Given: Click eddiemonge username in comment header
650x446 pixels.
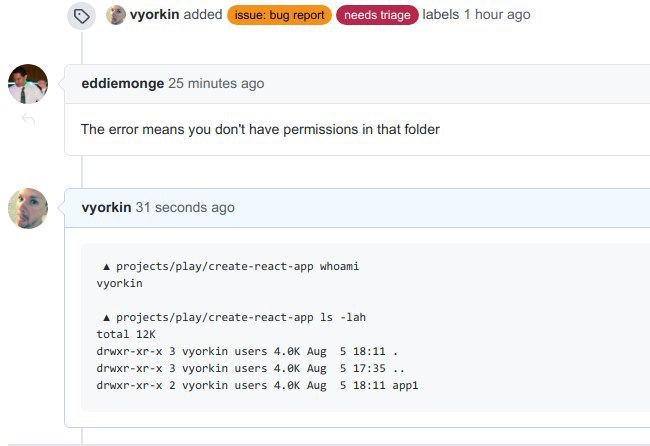Looking at the screenshot, I should tap(123, 83).
